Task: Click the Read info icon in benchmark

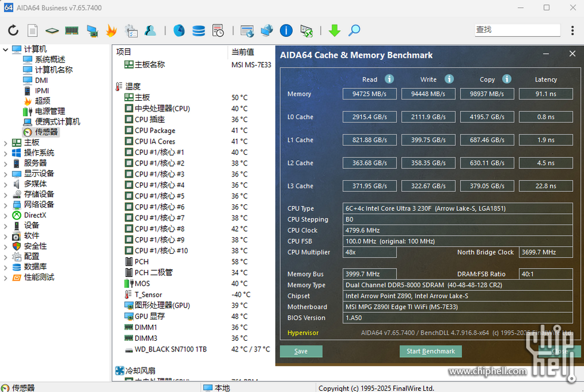Action: (x=389, y=79)
